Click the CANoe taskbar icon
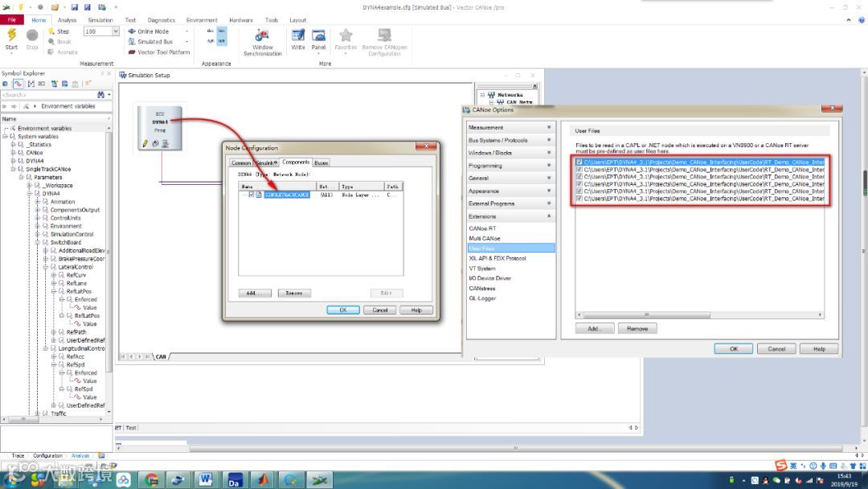868x489 pixels. point(319,479)
